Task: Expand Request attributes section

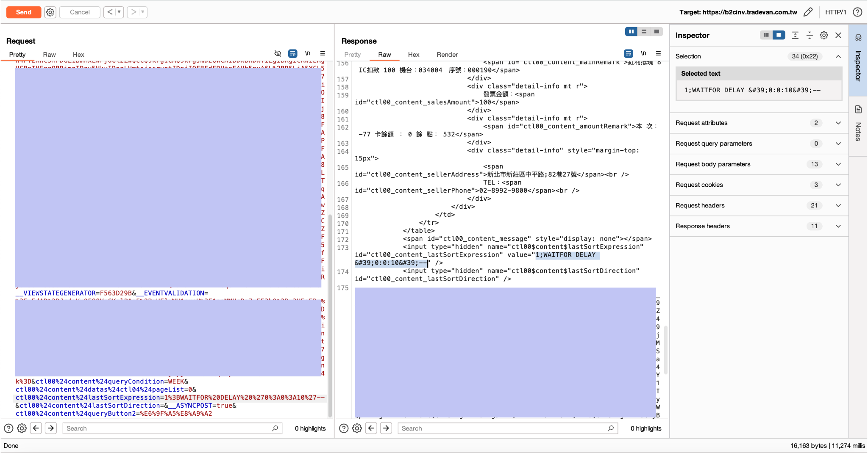Action: tap(838, 123)
